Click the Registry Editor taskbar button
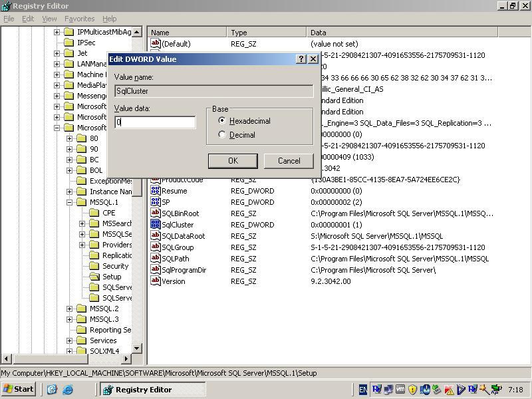The image size is (532, 399). point(153,389)
